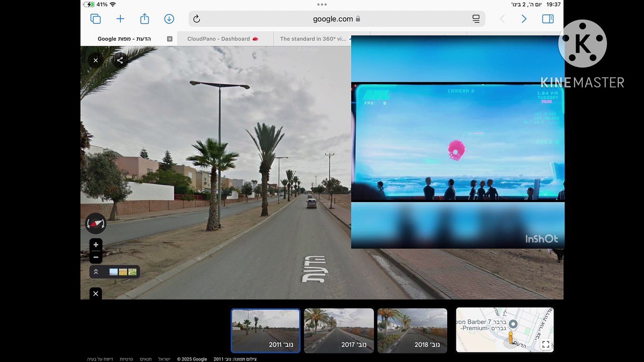Image resolution: width=644 pixels, height=362 pixels.
Task: Select the Nov 2017 imagery thumbnail
Action: click(x=339, y=330)
